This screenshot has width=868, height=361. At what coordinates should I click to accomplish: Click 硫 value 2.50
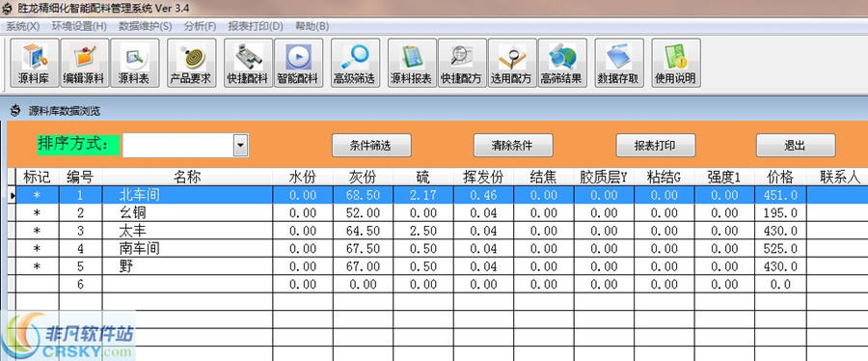tap(423, 231)
